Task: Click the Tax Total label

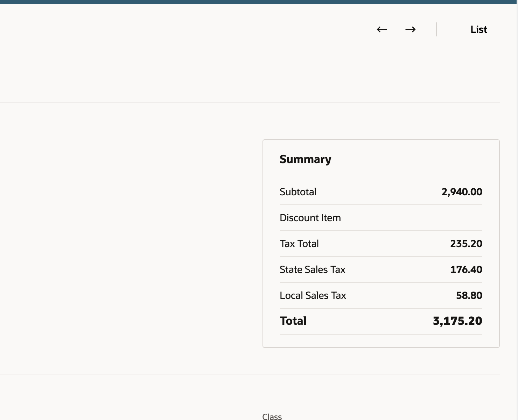Action: click(x=299, y=244)
